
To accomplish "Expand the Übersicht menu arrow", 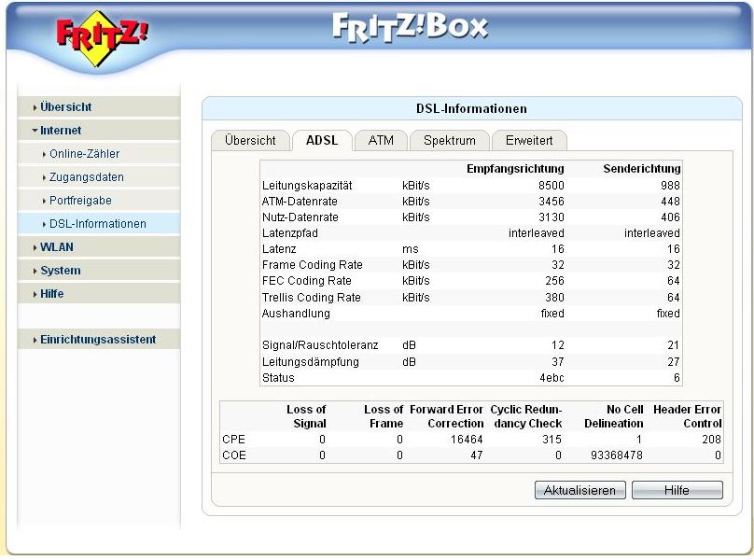I will (x=35, y=107).
